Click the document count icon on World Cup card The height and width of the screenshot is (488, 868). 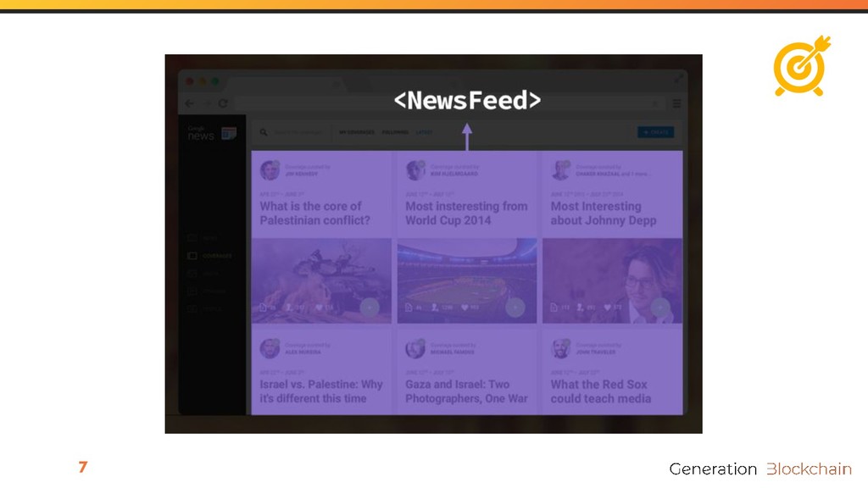[x=409, y=307]
